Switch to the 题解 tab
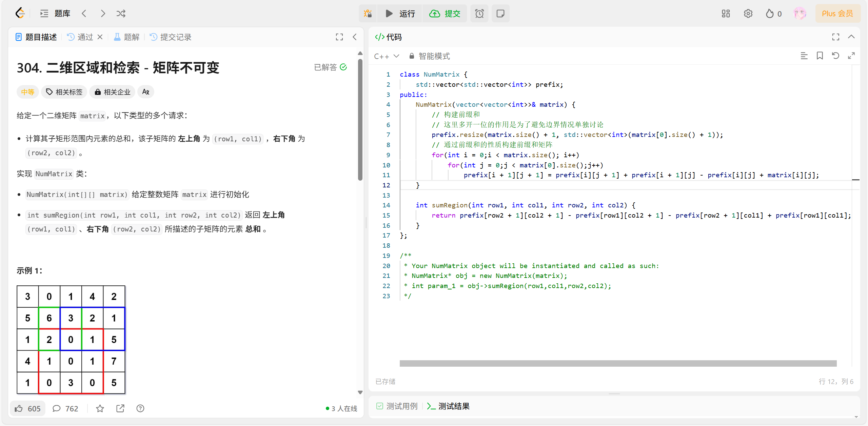Viewport: 868px width, 426px height. pos(127,37)
